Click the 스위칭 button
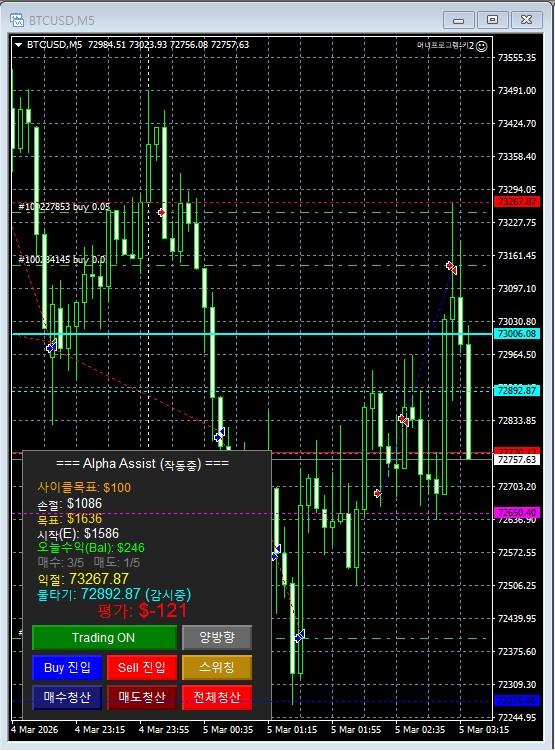This screenshot has height=751, width=555. (x=216, y=667)
